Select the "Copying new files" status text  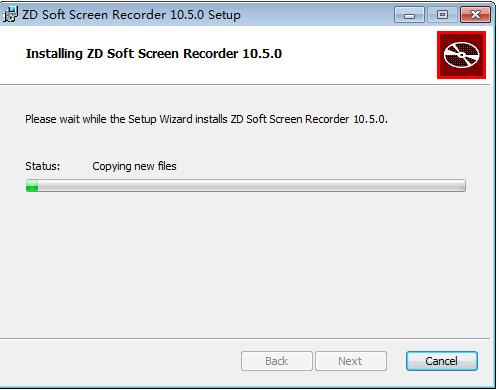[134, 166]
